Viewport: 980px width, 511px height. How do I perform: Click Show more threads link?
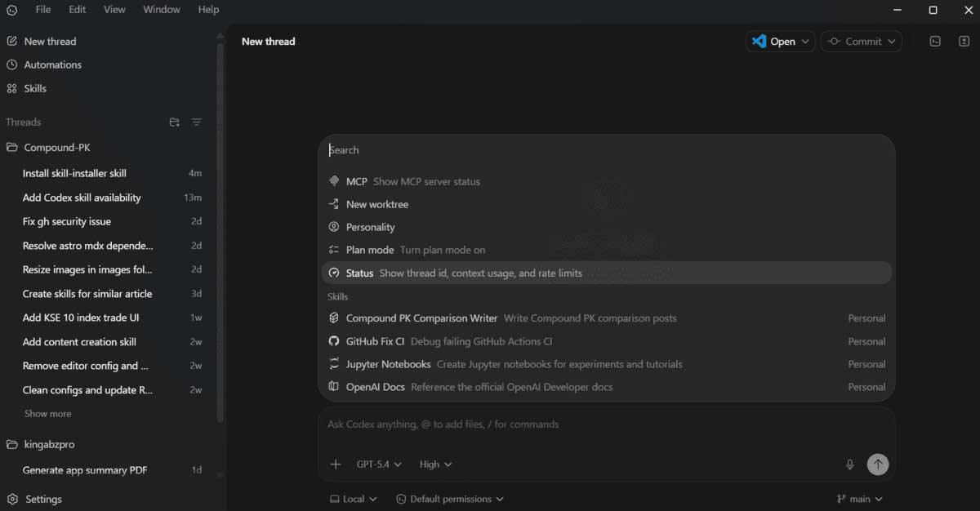point(47,414)
